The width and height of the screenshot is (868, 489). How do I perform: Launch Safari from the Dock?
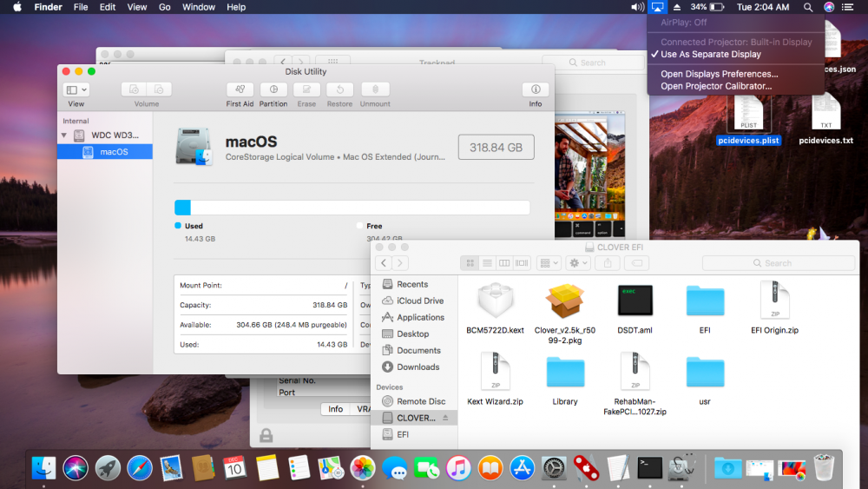140,468
